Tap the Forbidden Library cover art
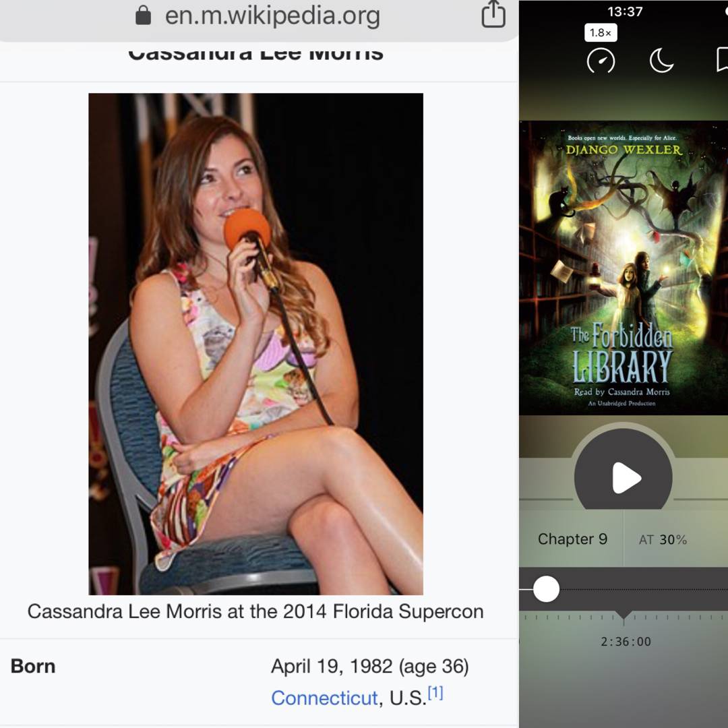Screen dimensions: 728x728 [623, 268]
